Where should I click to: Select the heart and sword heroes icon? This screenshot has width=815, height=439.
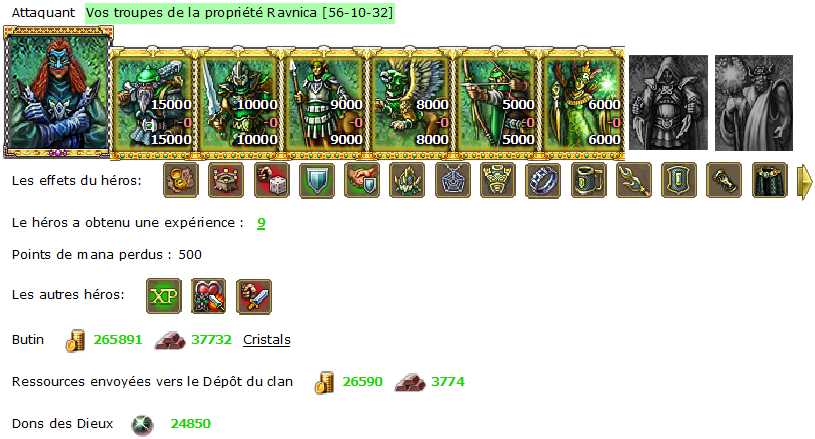pos(208,296)
